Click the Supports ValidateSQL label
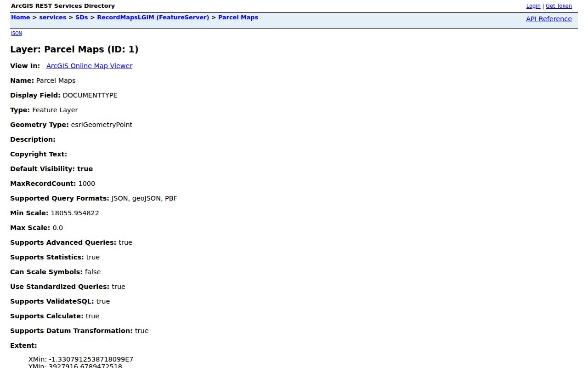This screenshot has height=368, width=588. 52,301
